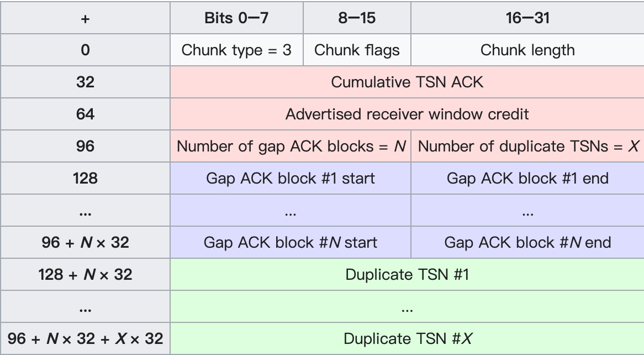The height and width of the screenshot is (355, 644).
Task: Select the "Gap ACK block #N end" cell
Action: click(527, 243)
